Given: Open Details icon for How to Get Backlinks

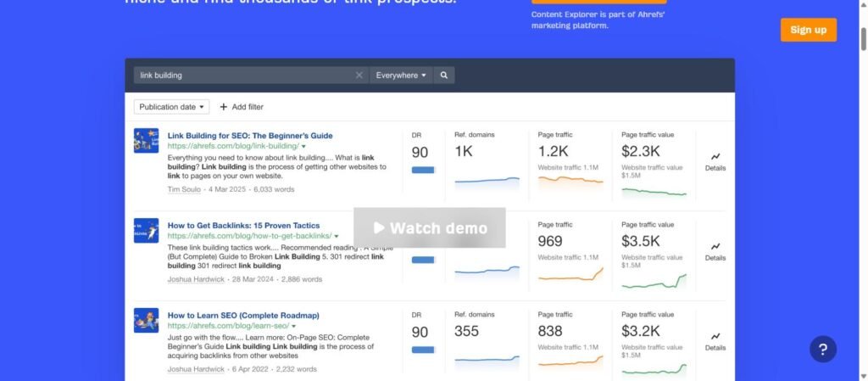Looking at the screenshot, I should click(x=715, y=251).
